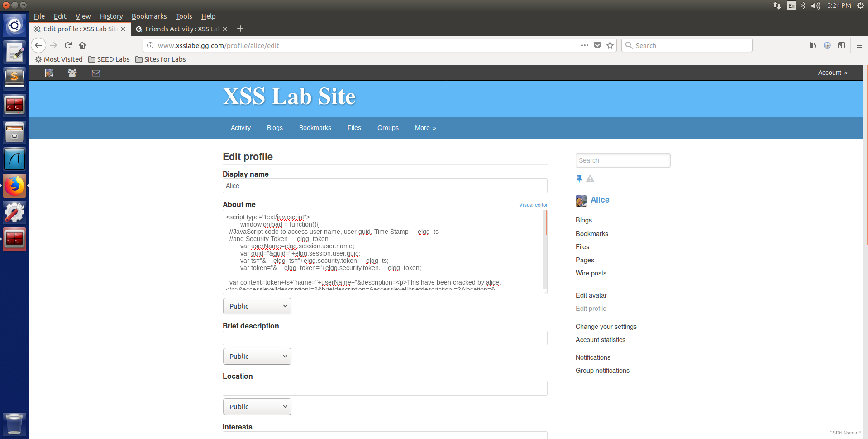Image resolution: width=868 pixels, height=439 pixels.
Task: Go back to the previous page
Action: pos(38,45)
